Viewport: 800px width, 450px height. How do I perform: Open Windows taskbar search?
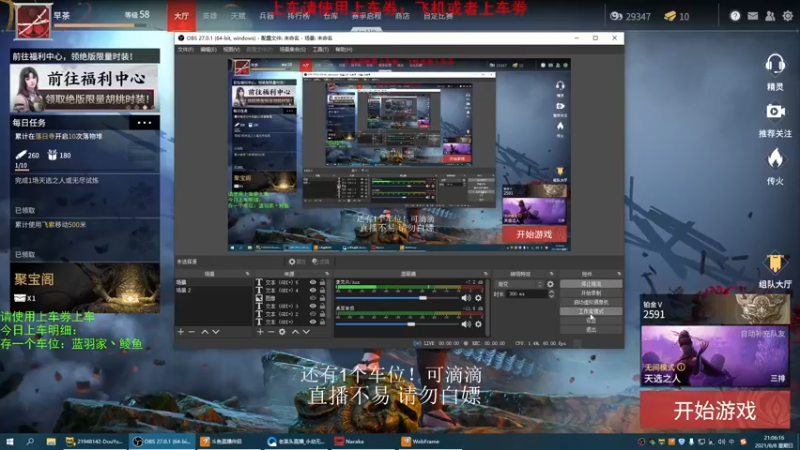[x=30, y=441]
